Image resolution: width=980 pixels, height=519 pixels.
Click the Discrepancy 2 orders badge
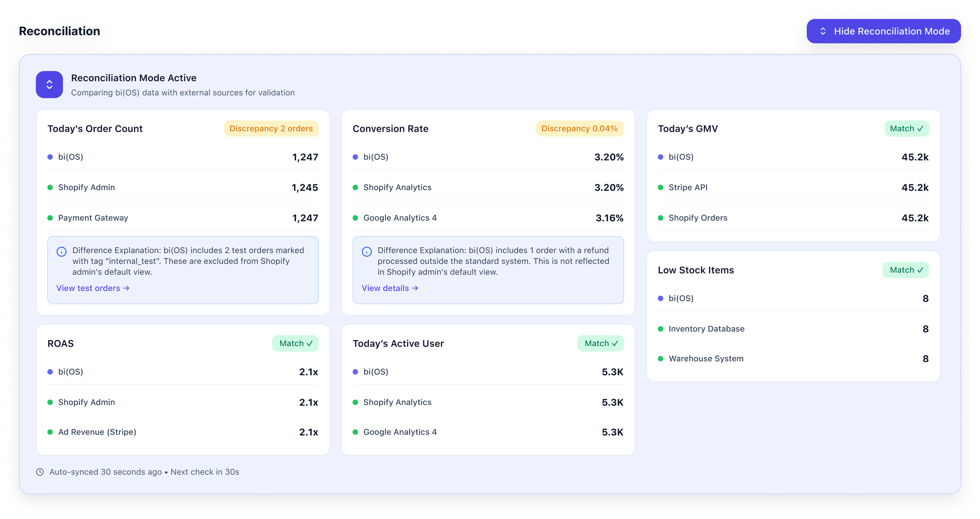click(x=271, y=129)
